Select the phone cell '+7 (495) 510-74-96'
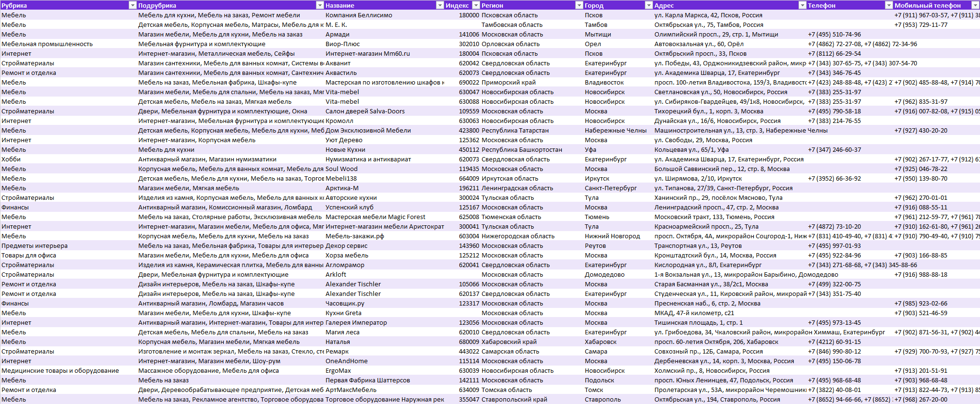 click(x=850, y=34)
